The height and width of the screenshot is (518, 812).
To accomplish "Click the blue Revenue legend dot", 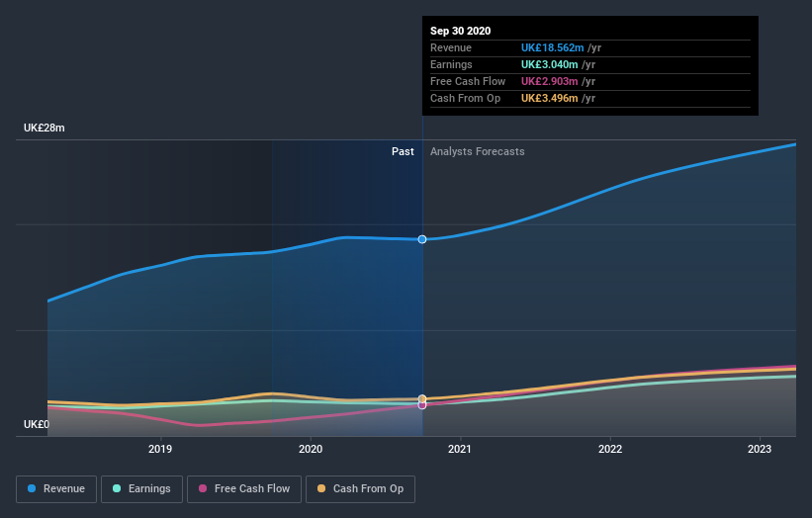I will click(x=32, y=488).
